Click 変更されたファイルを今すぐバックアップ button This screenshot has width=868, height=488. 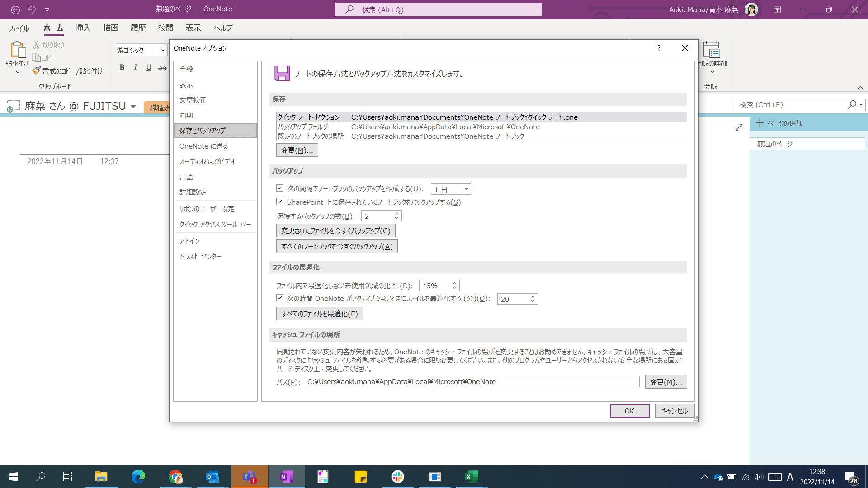[336, 230]
